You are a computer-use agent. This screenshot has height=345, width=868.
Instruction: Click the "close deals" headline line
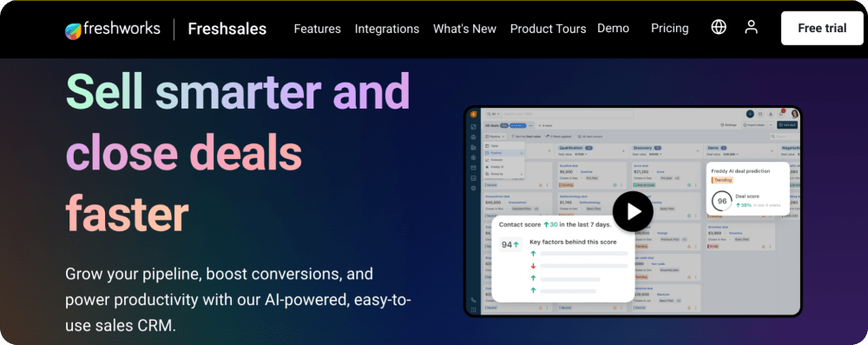point(184,153)
